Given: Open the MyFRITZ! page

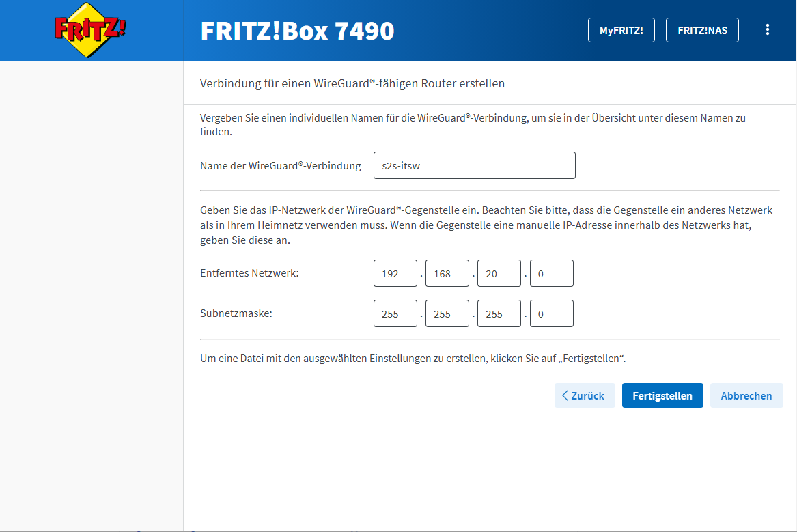Looking at the screenshot, I should (x=621, y=30).
